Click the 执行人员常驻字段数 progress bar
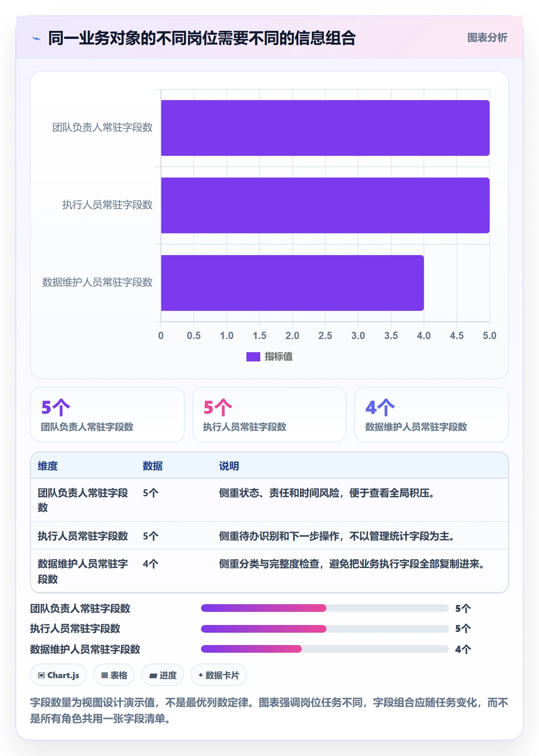Image resolution: width=539 pixels, height=756 pixels. [325, 629]
